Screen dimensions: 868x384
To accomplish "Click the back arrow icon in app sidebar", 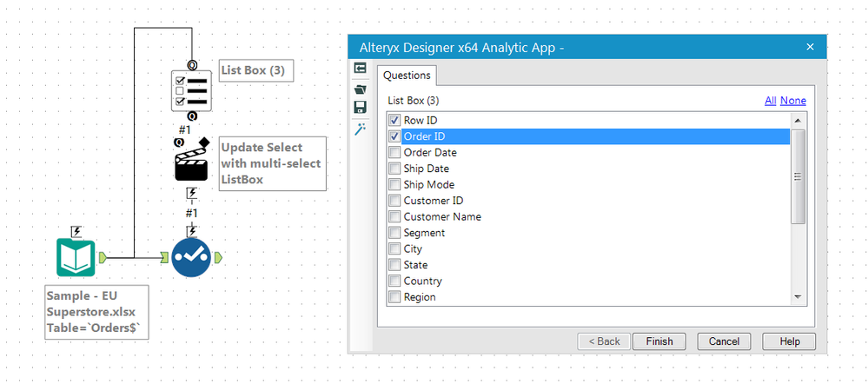I will (x=361, y=68).
